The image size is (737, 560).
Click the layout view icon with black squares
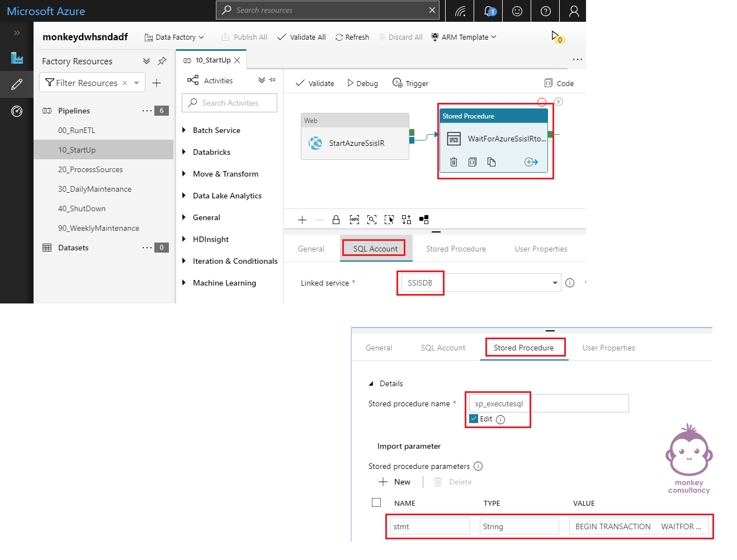tap(424, 220)
